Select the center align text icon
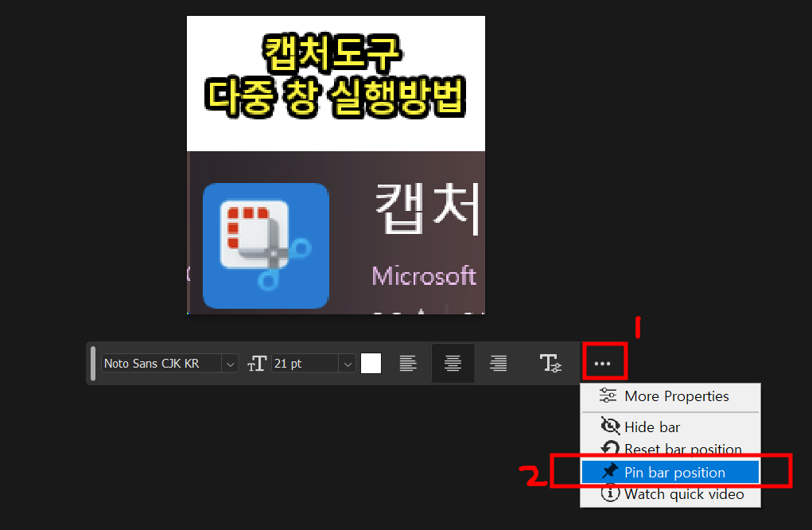Screen dimensions: 812x530 (453, 363)
